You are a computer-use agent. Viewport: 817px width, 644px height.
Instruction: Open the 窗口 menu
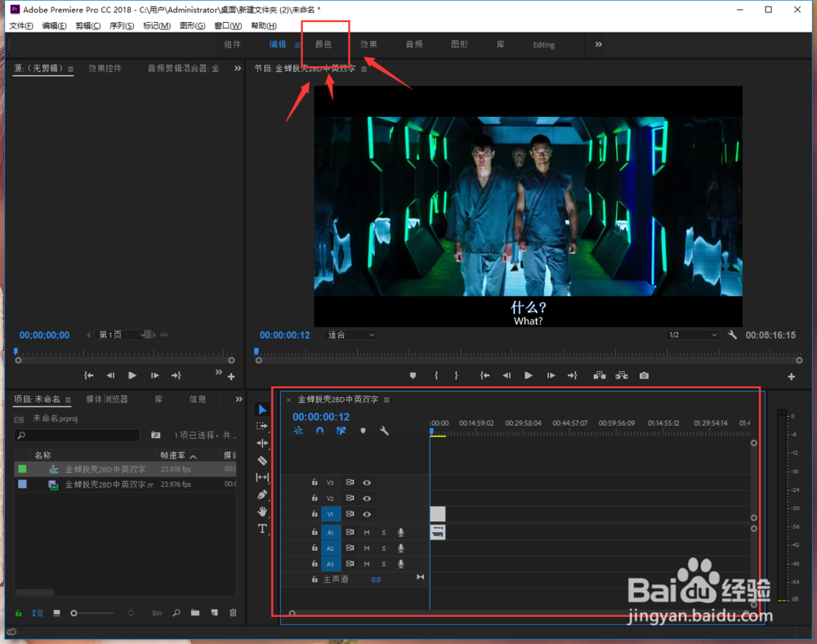[228, 25]
